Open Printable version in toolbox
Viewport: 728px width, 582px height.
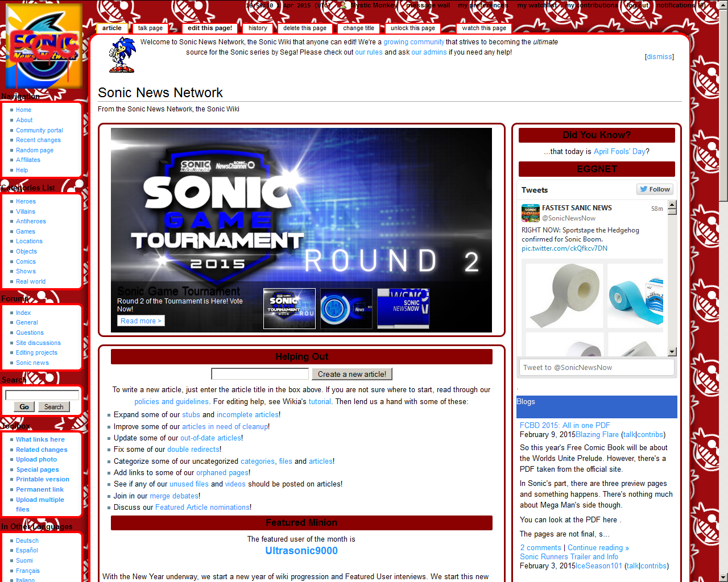43,480
